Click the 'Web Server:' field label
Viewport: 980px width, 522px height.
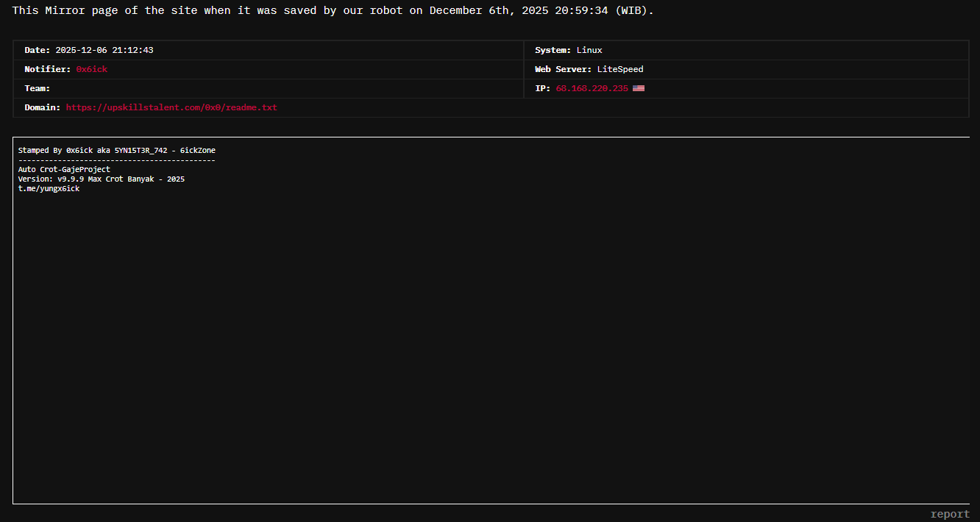pyautogui.click(x=563, y=69)
